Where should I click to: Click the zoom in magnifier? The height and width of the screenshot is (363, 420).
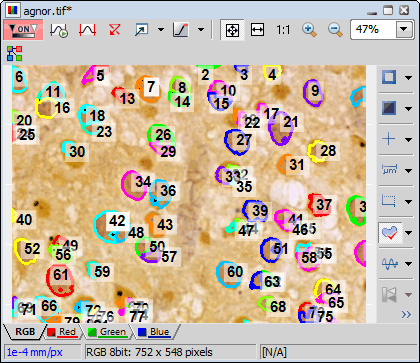[x=309, y=30]
